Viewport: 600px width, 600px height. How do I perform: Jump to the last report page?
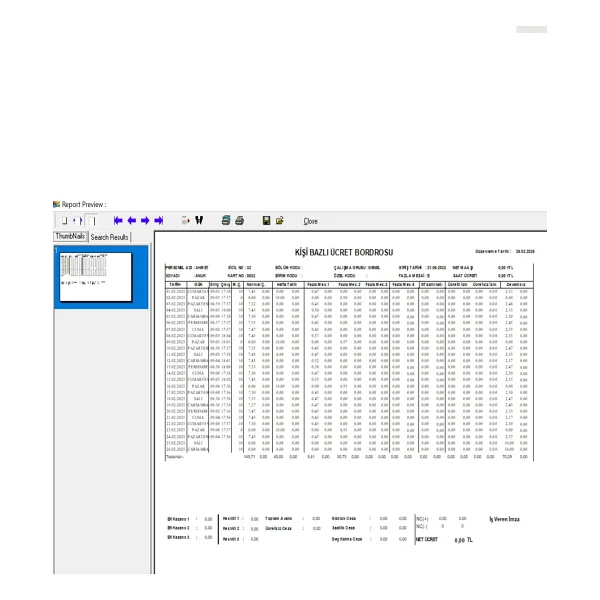click(158, 221)
